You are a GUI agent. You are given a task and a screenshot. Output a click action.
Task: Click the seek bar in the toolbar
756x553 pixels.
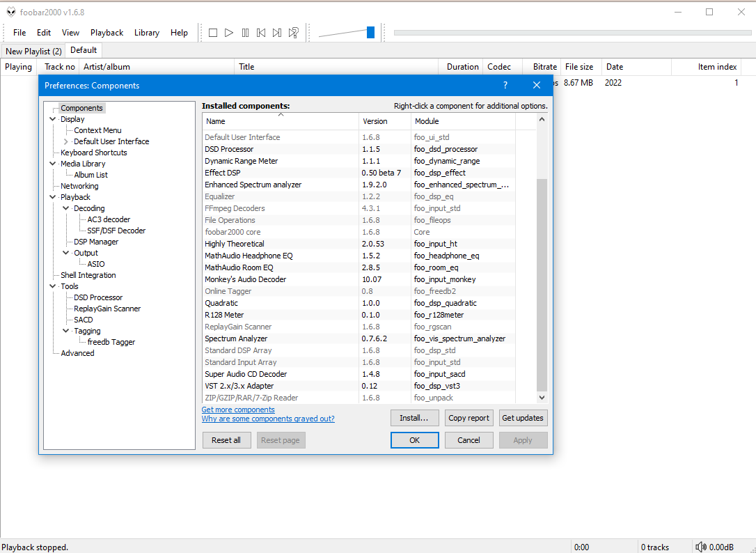coord(572,33)
